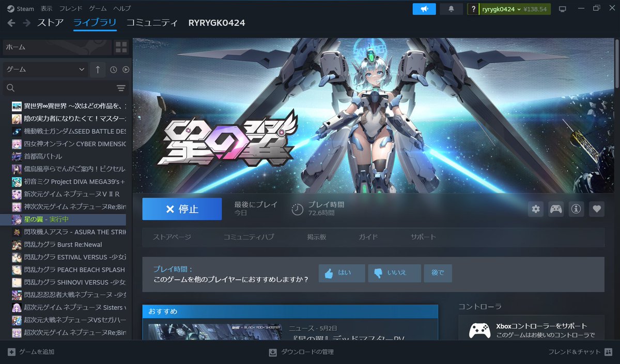Click the ready-to-play filter icon

click(x=126, y=69)
